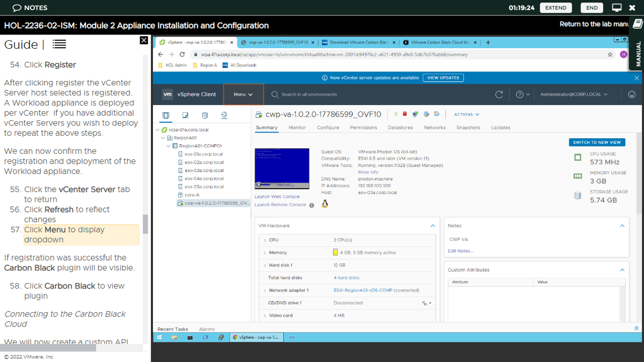The height and width of the screenshot is (362, 644).
Task: Click the VIEW UPDATES button
Action: click(x=443, y=78)
